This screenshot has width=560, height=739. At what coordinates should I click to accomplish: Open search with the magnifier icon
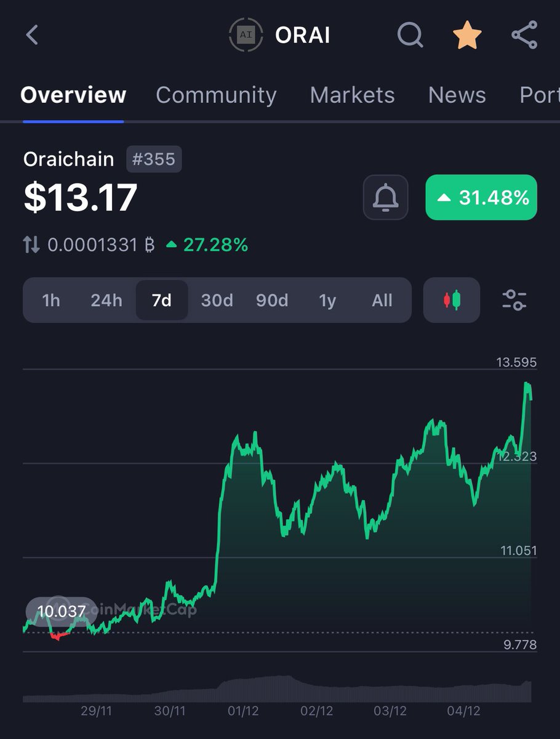tap(410, 34)
